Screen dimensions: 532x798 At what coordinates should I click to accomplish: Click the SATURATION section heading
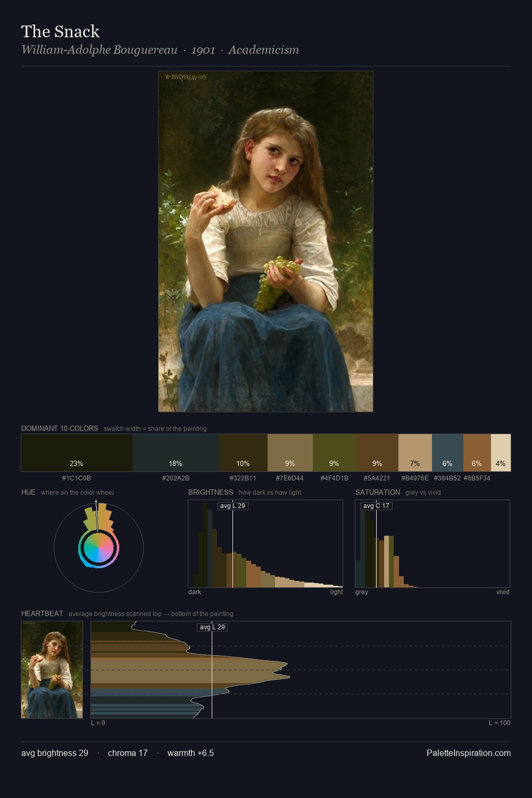point(378,492)
